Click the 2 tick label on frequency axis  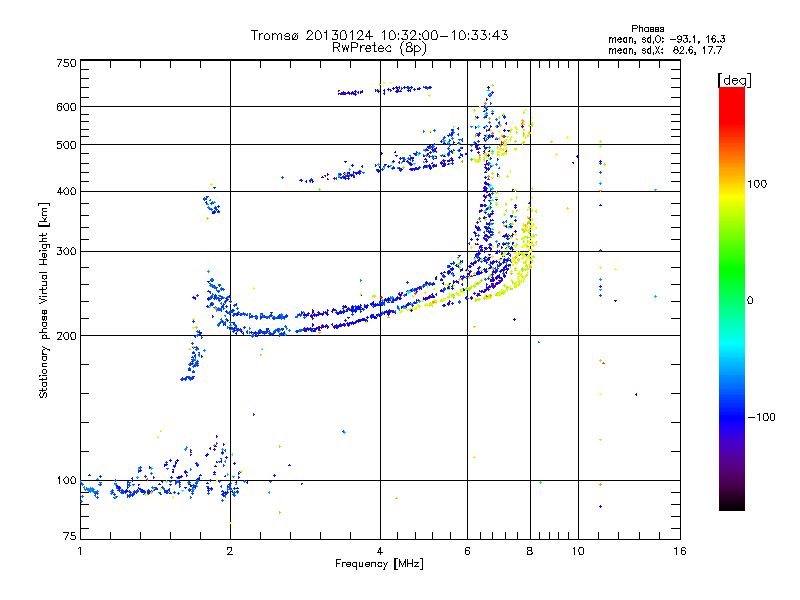coord(230,551)
